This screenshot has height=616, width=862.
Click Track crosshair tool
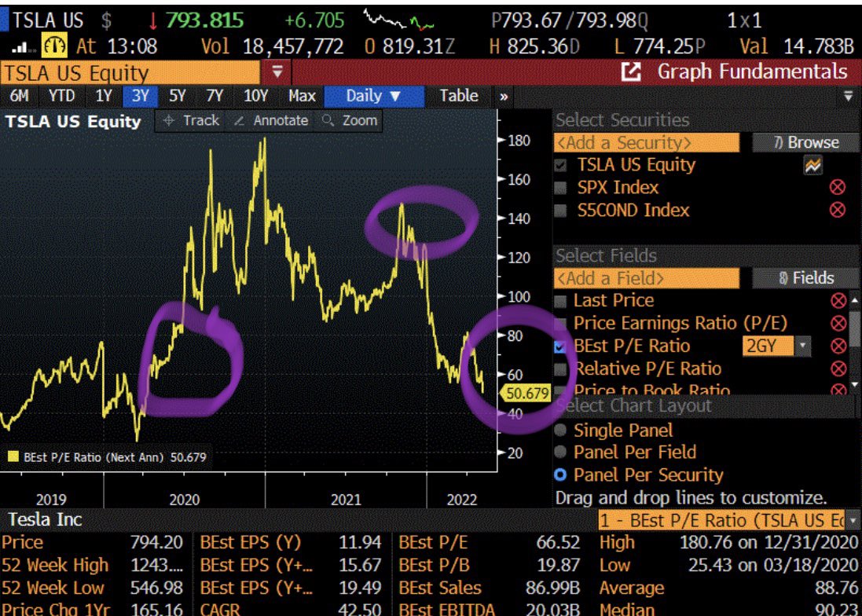pos(191,120)
